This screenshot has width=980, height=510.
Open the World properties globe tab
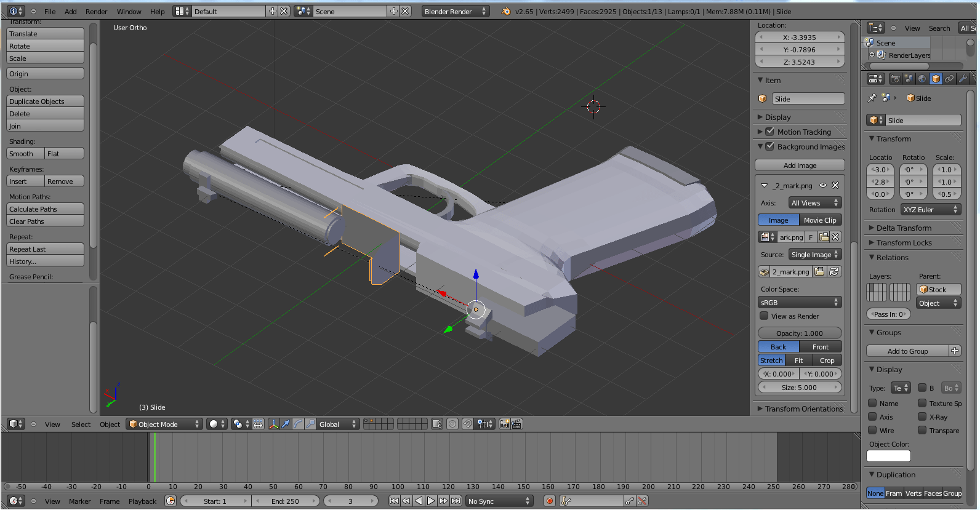tap(922, 79)
